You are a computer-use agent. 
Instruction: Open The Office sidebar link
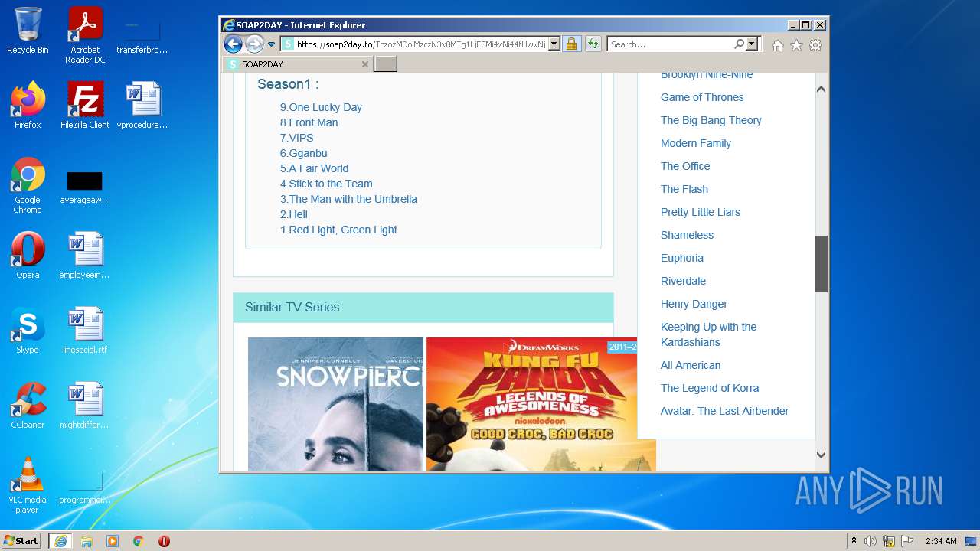pos(685,166)
